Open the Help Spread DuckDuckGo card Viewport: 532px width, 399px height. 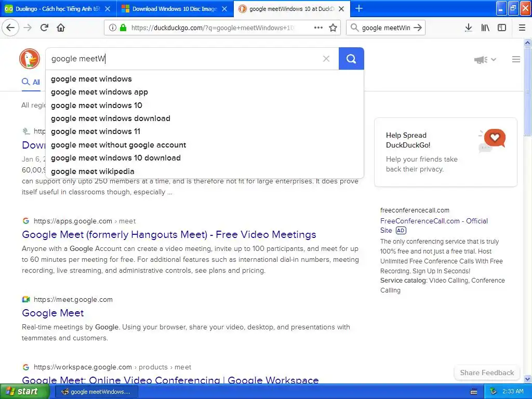click(x=445, y=152)
